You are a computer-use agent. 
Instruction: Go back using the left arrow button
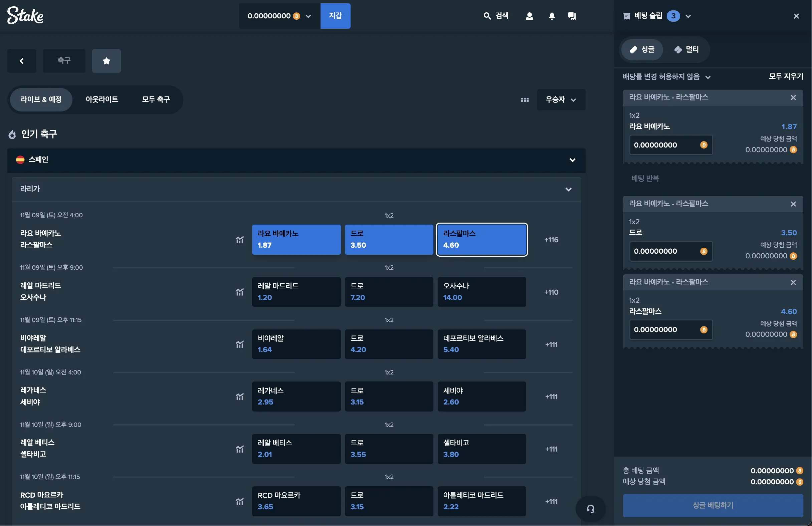22,61
